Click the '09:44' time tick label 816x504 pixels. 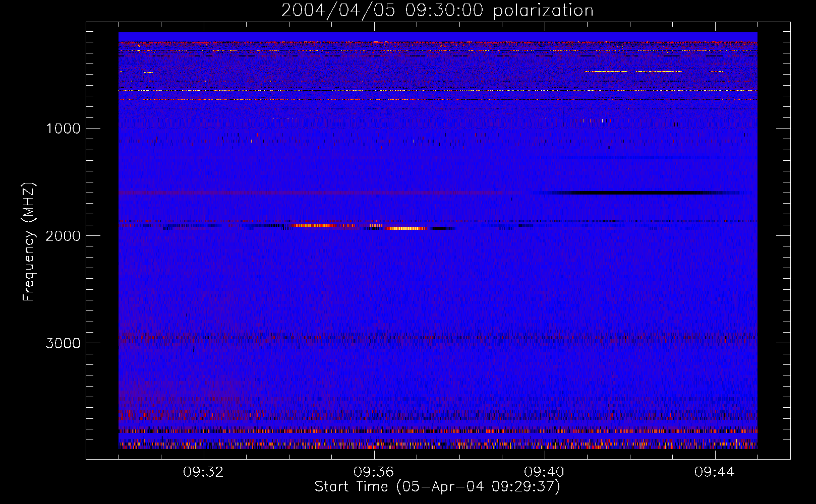[715, 472]
